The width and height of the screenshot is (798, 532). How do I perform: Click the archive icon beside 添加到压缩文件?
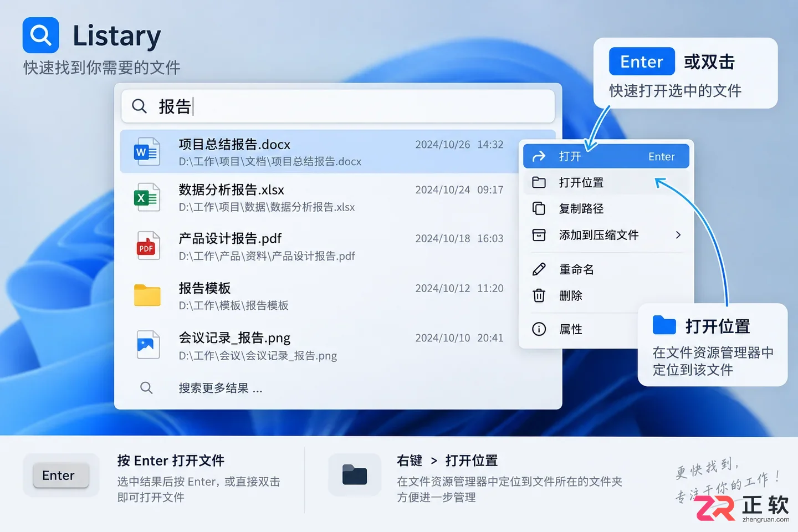point(539,235)
